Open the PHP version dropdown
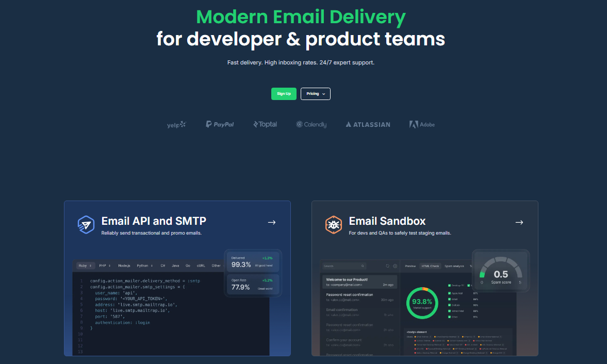 [x=104, y=266]
